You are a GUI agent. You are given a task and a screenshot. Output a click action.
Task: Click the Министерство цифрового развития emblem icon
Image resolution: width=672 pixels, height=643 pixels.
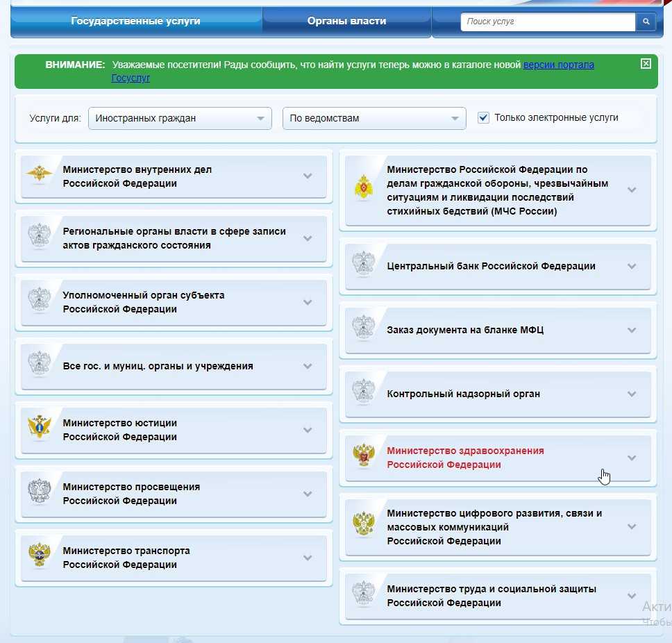coord(364,523)
